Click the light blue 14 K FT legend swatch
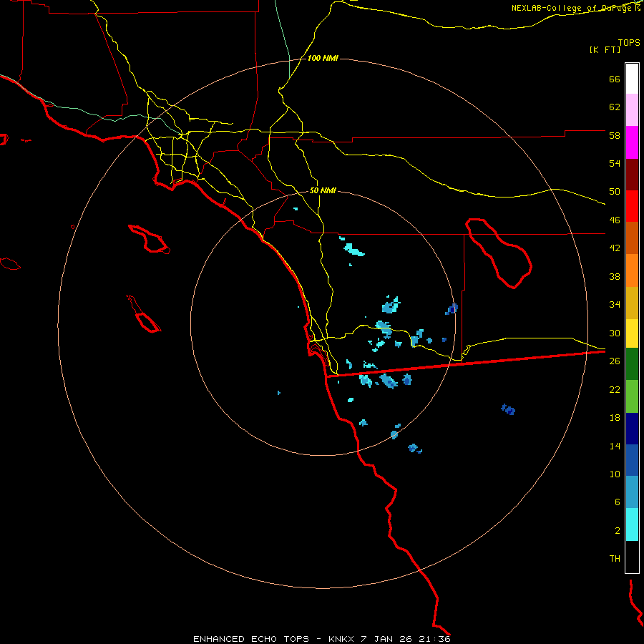The image size is (644, 644). click(632, 492)
